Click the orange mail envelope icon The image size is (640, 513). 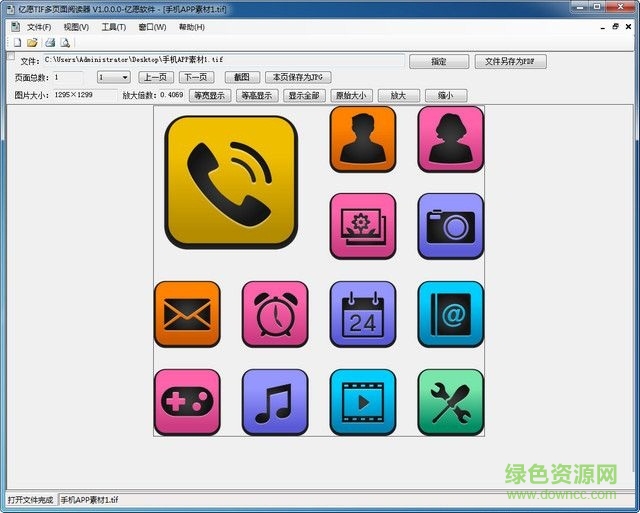coord(187,314)
